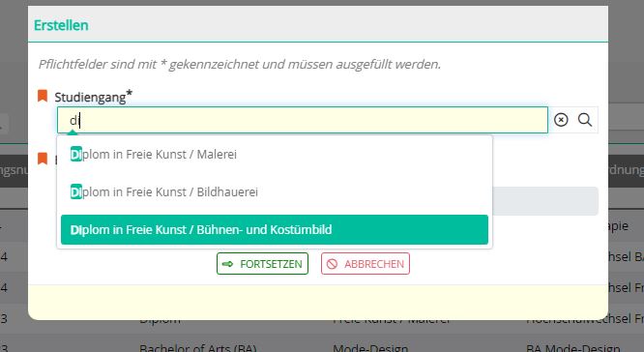Screen dimensions: 644x352
Task: Click the highlighted DI badge of the Bildhauerei option
Action: tap(76, 191)
